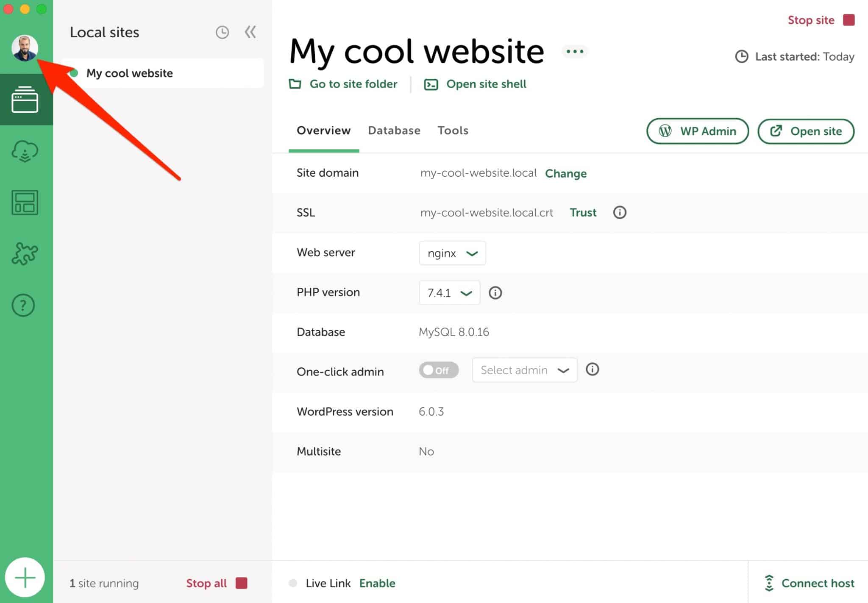The image size is (868, 603).
Task: Enable Live Link
Action: (377, 583)
